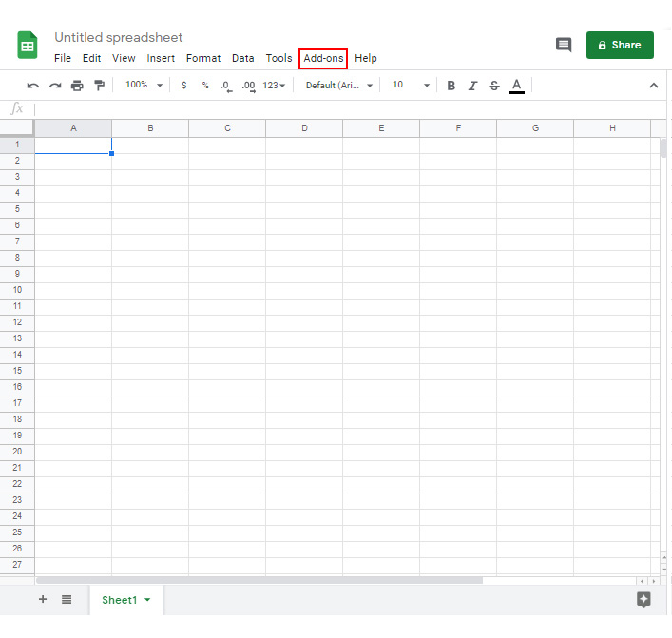Format as percent
The image size is (672, 638).
tap(205, 86)
